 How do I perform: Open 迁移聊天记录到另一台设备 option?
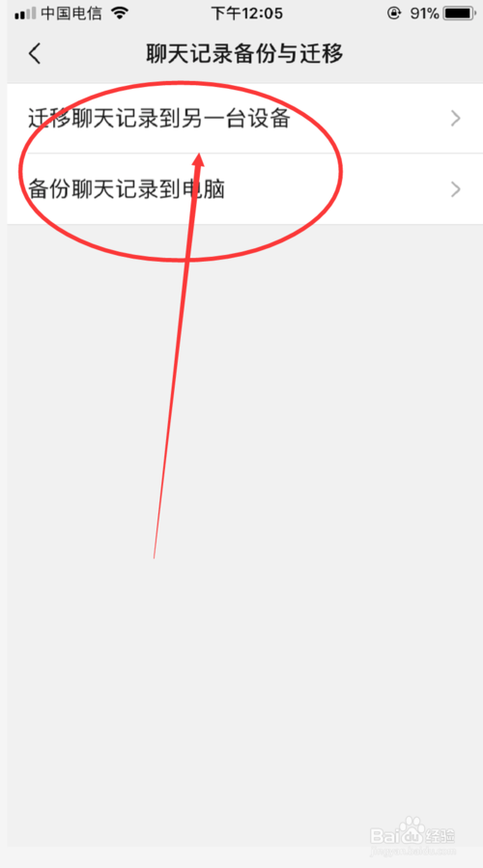(244, 119)
